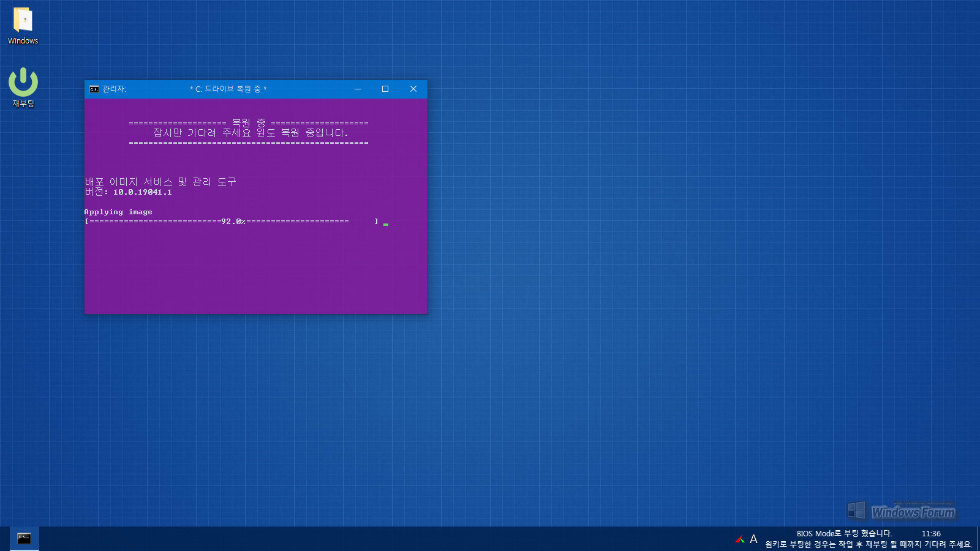Click the 복원 중 header line
Viewport: 980px width, 551px height.
249,123
